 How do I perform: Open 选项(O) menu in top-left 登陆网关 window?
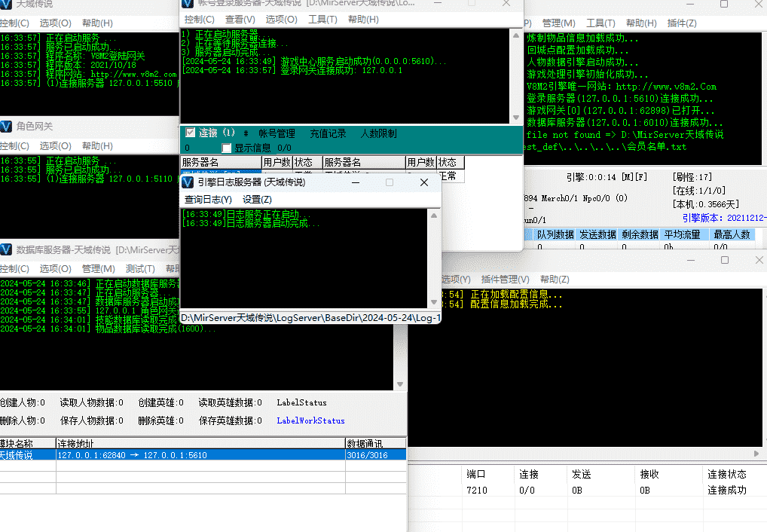pos(55,23)
